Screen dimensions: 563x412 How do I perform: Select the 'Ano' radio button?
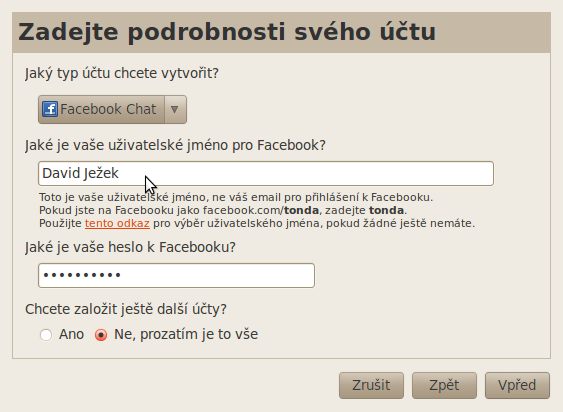(46, 335)
